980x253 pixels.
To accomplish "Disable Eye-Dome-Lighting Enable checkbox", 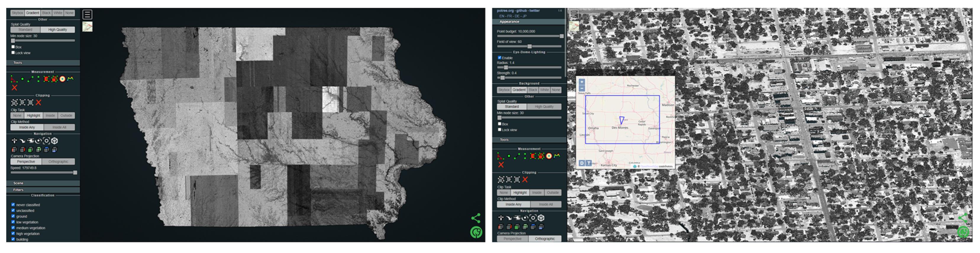I will 500,58.
